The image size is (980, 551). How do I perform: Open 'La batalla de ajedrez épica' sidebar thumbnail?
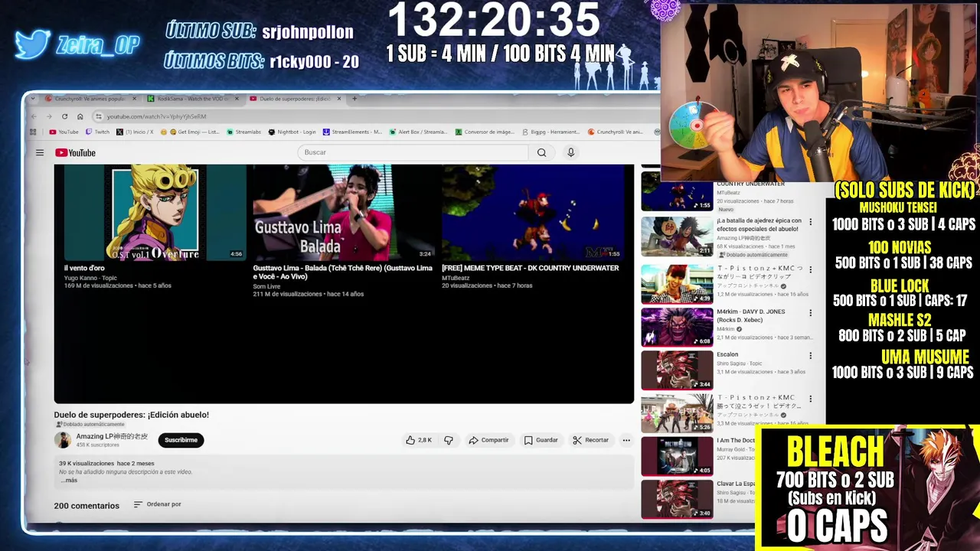(x=677, y=236)
